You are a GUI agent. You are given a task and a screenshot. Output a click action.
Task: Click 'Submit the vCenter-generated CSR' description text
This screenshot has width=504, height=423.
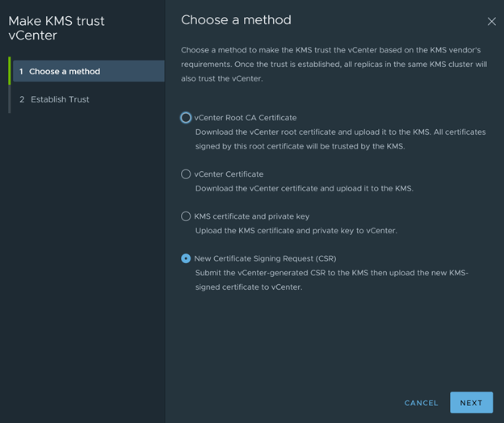point(332,280)
